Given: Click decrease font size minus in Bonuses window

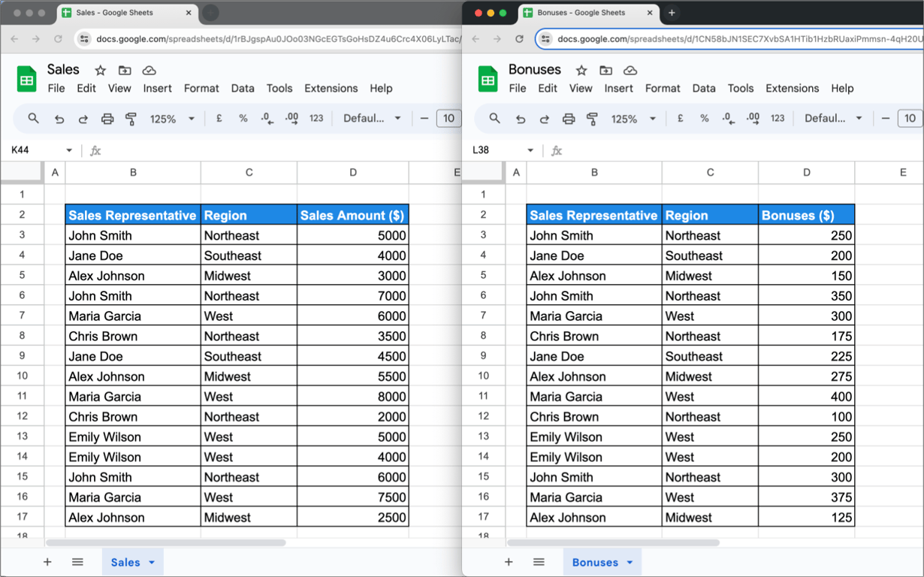Looking at the screenshot, I should [886, 119].
